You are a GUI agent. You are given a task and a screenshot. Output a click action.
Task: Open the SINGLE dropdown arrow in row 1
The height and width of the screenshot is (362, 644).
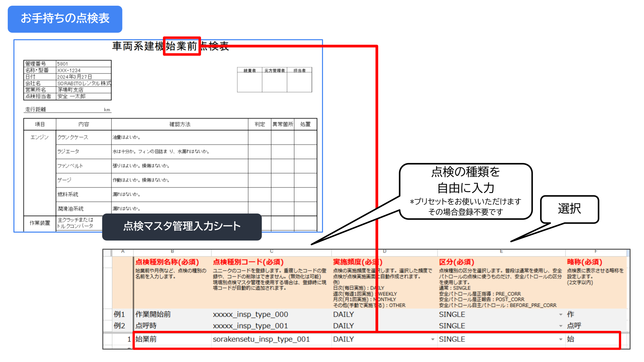click(560, 340)
